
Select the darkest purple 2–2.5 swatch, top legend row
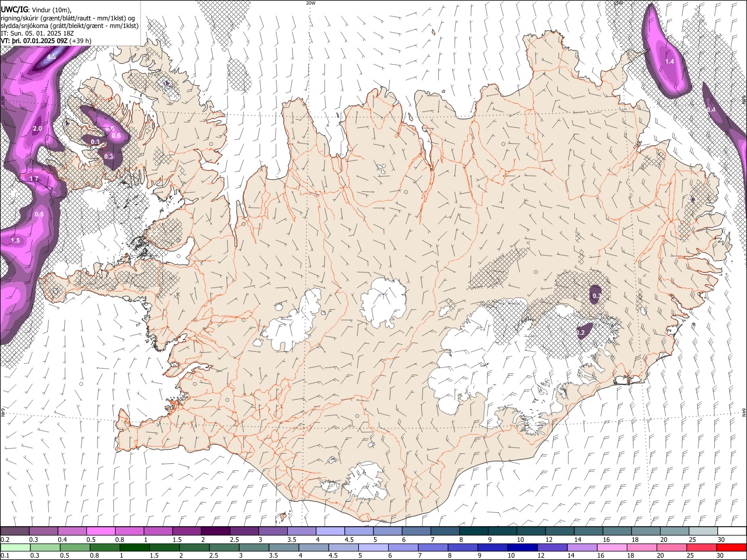pos(215,531)
